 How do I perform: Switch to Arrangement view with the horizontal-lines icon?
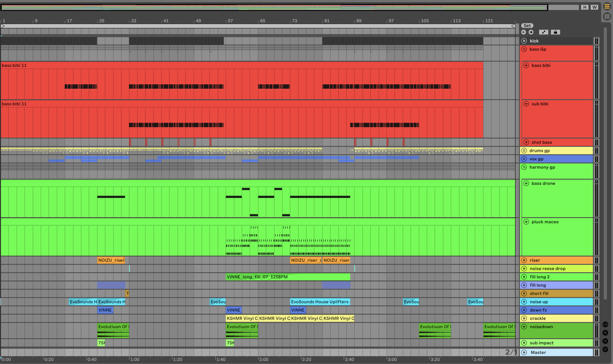(607, 7)
